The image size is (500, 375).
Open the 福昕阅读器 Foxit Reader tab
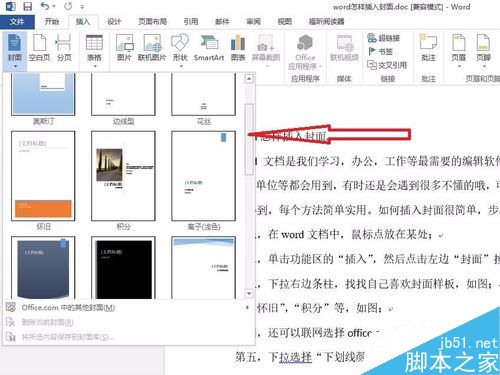click(326, 22)
